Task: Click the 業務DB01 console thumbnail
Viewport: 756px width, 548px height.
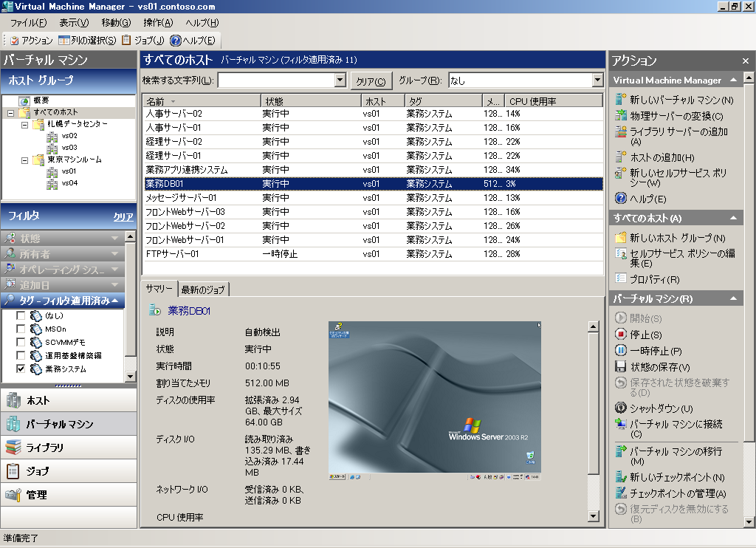Action: 434,401
